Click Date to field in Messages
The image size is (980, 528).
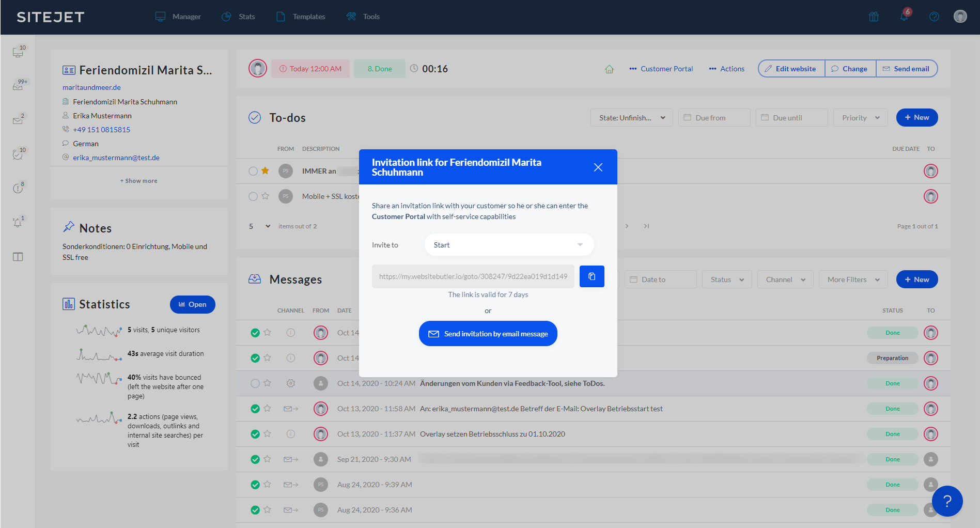[661, 279]
